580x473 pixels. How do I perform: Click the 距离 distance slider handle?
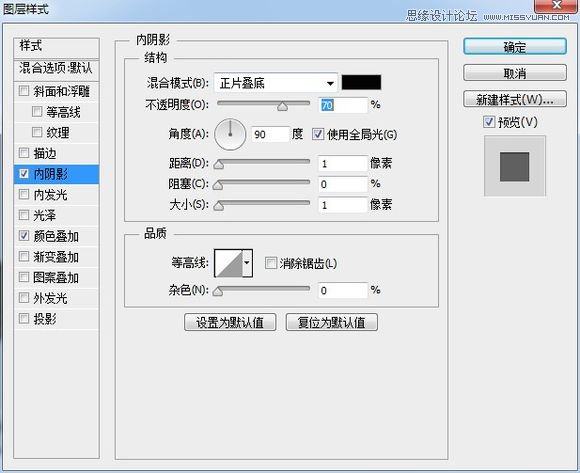[x=219, y=164]
